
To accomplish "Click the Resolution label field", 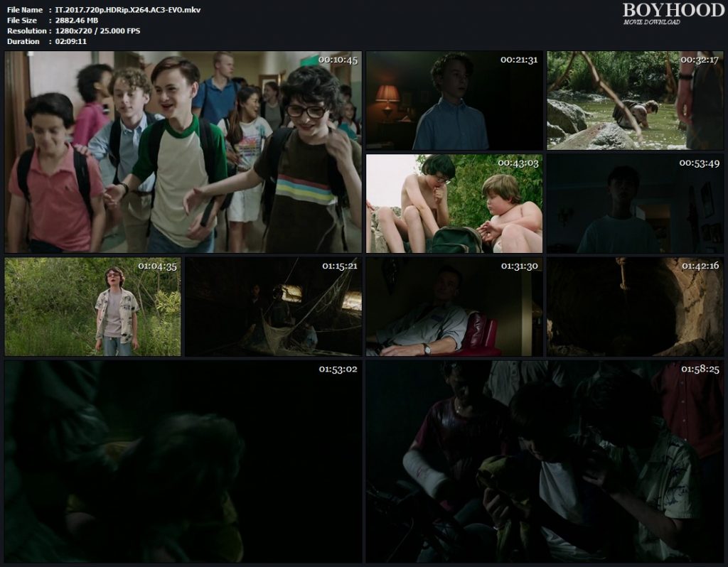I will [x=23, y=31].
